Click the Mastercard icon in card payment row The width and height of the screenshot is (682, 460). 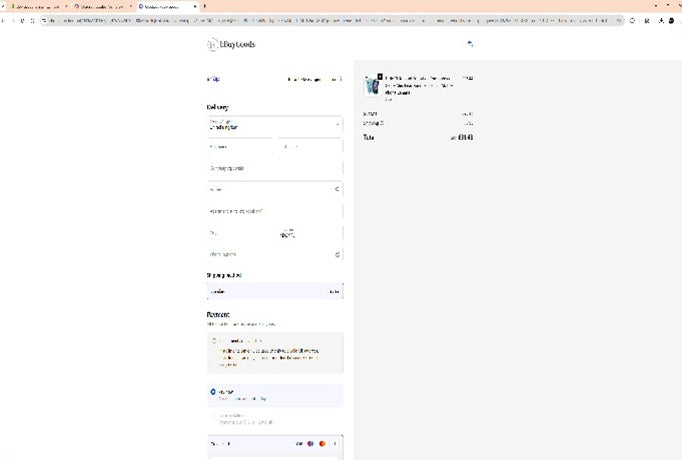[311, 443]
